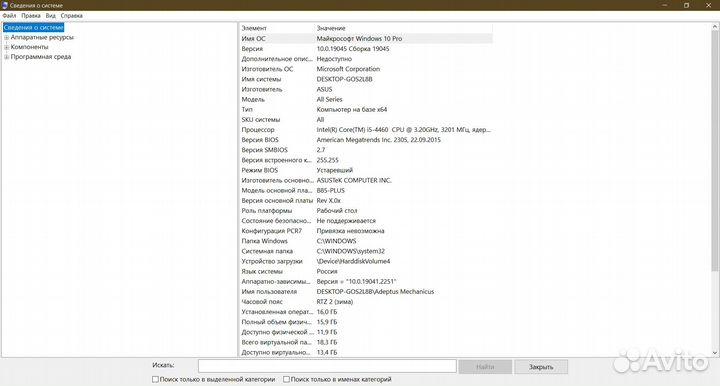Select the Имя системы row
The image size is (720, 386).
point(366,79)
